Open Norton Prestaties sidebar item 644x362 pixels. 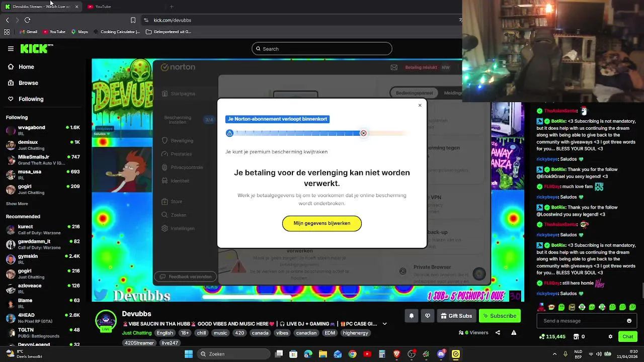coord(177,154)
